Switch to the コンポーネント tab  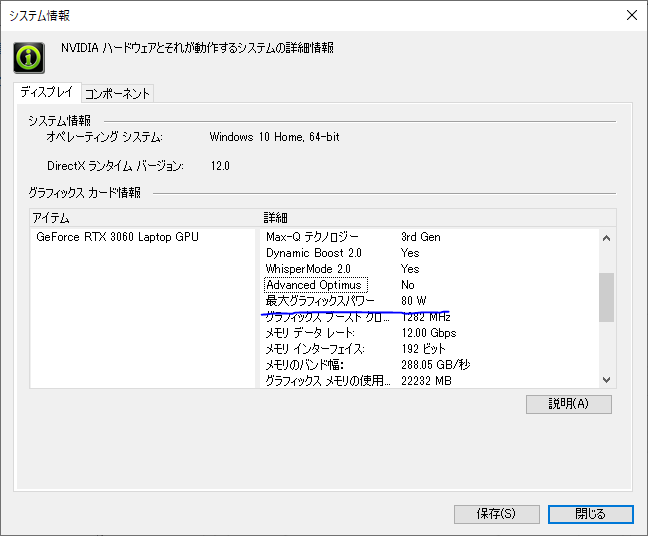click(117, 93)
